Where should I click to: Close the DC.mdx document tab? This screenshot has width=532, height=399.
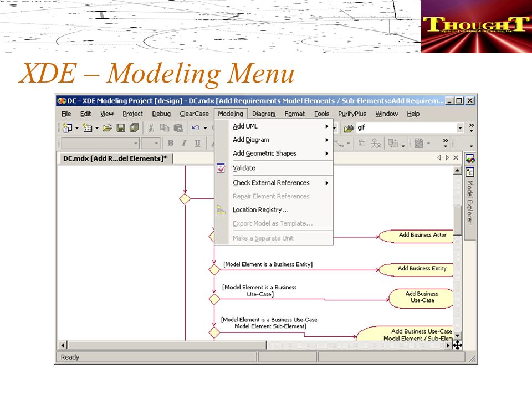click(x=456, y=158)
